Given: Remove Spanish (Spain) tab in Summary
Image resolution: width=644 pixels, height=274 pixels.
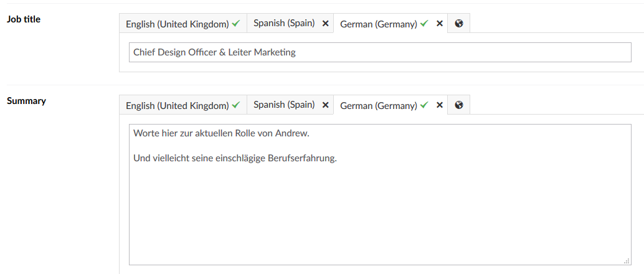Looking at the screenshot, I should 325,105.
